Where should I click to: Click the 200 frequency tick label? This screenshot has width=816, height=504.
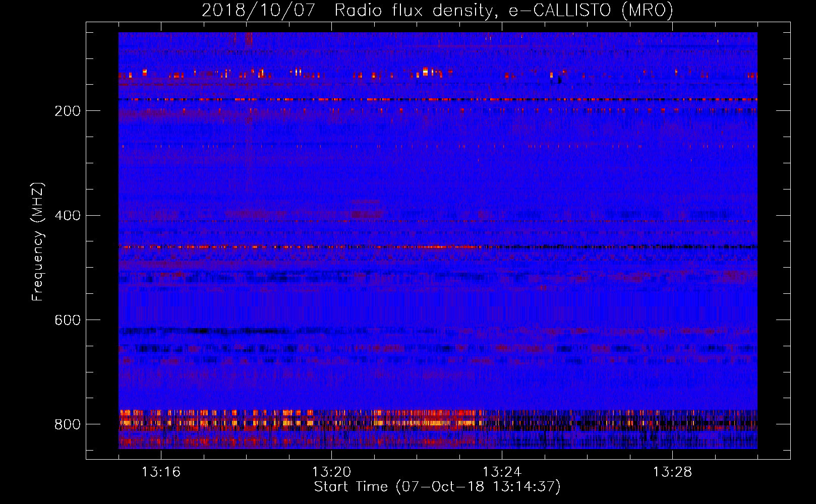pyautogui.click(x=68, y=111)
